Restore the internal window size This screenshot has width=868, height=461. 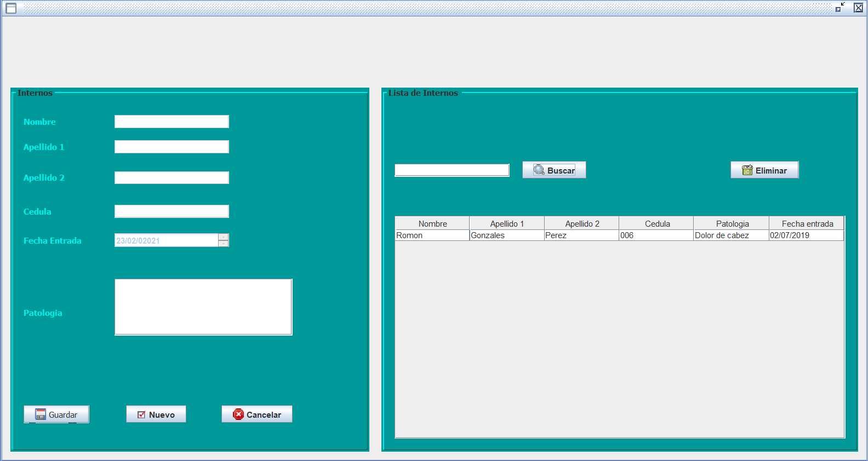click(x=840, y=8)
